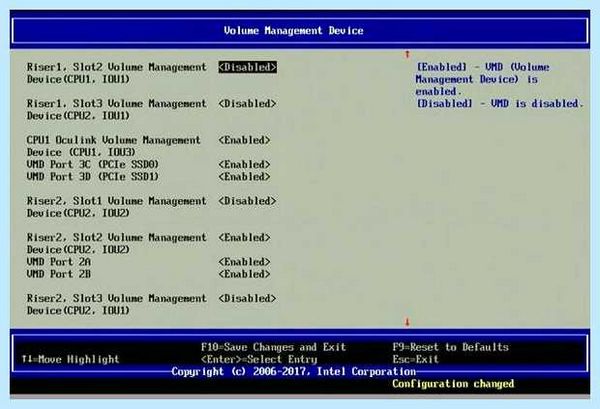This screenshot has width=600, height=409.
Task: Select Riser2, Slot3 Volume Management label
Action: click(116, 305)
